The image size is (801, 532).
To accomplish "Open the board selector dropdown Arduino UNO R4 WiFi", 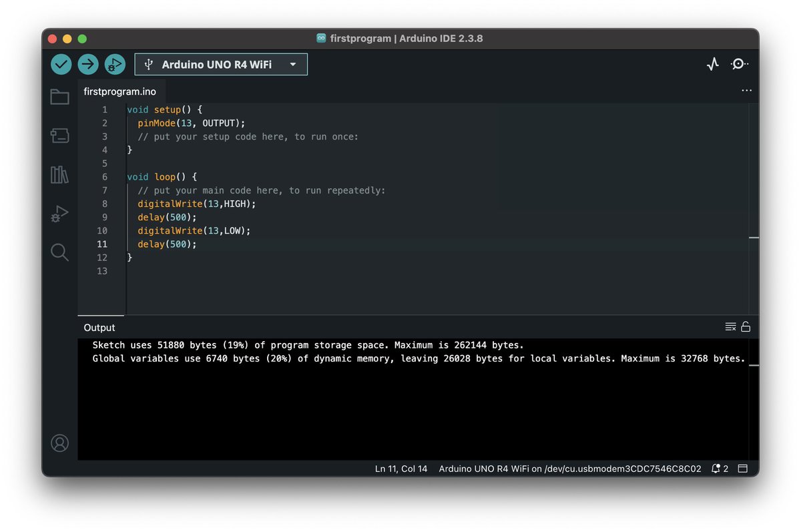I will [x=221, y=64].
